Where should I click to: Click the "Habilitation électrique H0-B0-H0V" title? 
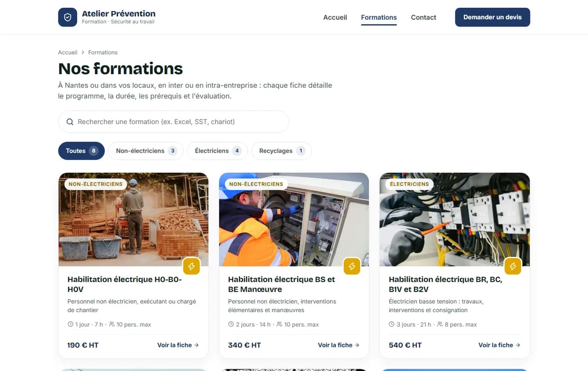[x=124, y=284]
